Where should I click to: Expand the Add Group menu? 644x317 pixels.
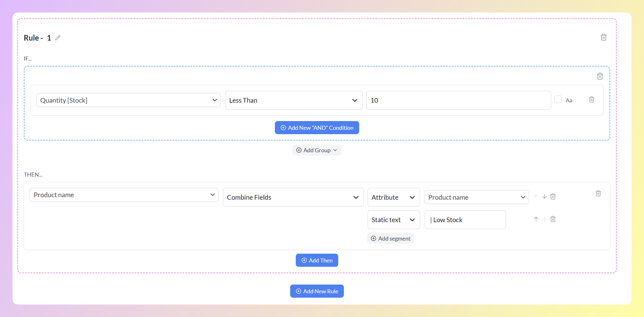point(317,150)
